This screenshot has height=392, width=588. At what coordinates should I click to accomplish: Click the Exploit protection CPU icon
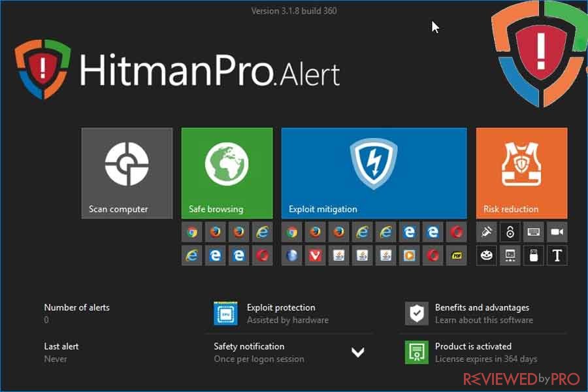(x=225, y=313)
